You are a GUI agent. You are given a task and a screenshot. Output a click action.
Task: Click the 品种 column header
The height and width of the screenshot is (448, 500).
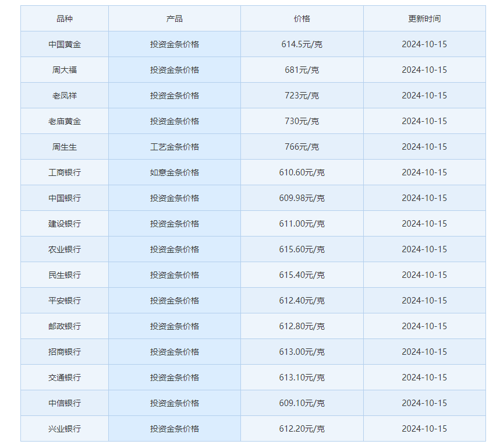point(65,19)
